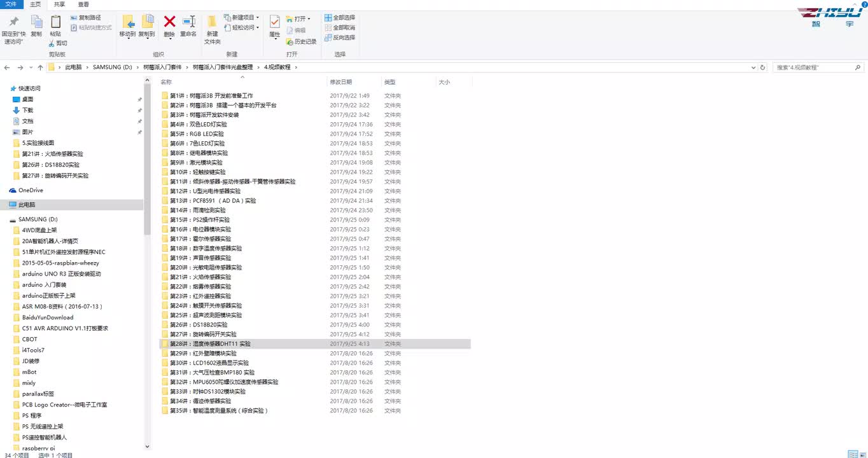
Task: Click 编辑 (Edit) in the Open group
Action: pyautogui.click(x=296, y=30)
